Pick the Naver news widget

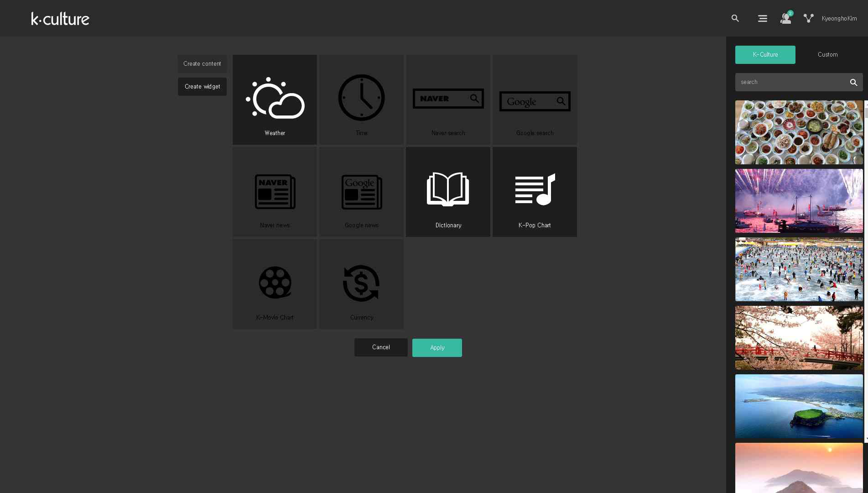[x=275, y=192]
